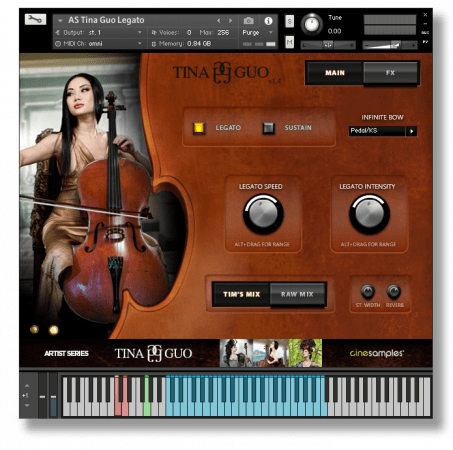Click the AUX button in header

pos(425,33)
